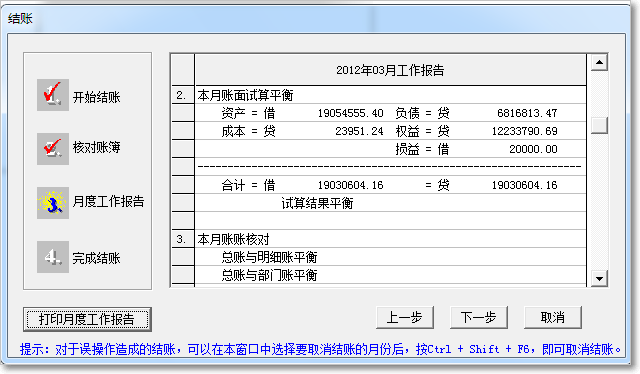This screenshot has width=640, height=374.
Task: Click the 权益 = 贷 label
Action: [x=422, y=131]
